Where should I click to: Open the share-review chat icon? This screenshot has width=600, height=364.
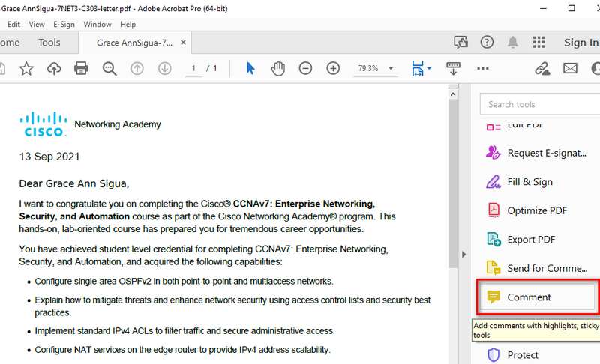[460, 42]
